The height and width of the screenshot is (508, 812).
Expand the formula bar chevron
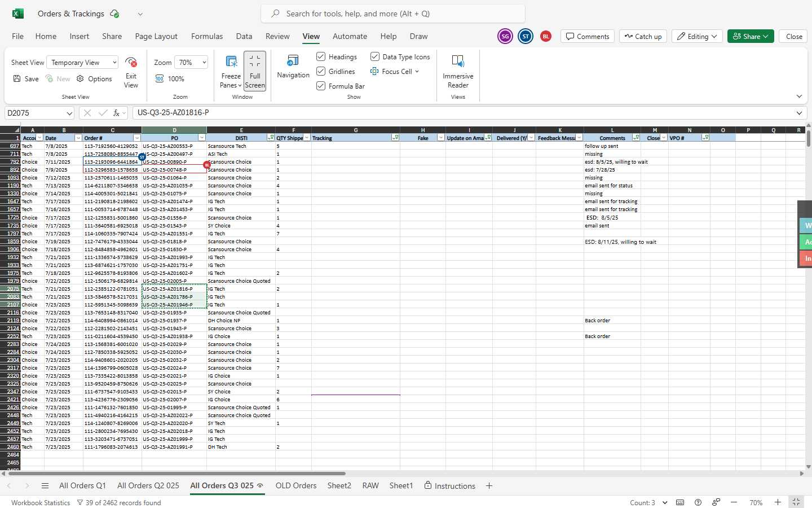click(799, 113)
